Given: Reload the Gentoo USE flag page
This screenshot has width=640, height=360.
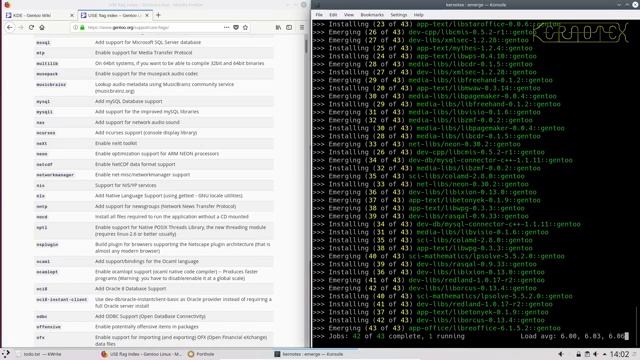Looking at the screenshot, I should pyautogui.click(x=31, y=27).
